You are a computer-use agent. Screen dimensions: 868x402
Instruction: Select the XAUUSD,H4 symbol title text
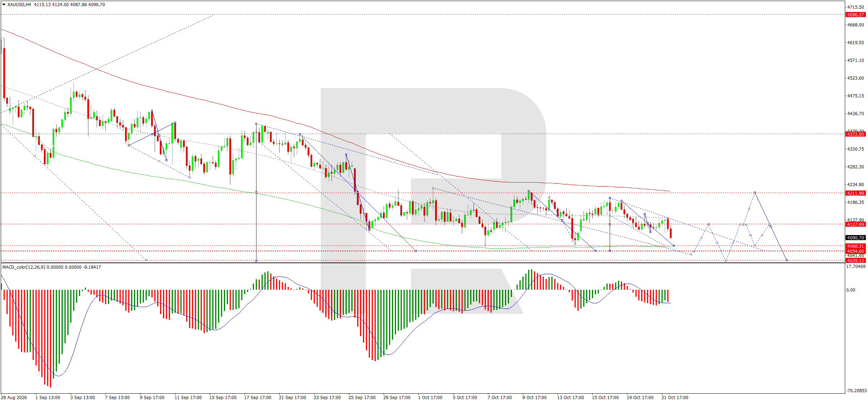[19, 5]
